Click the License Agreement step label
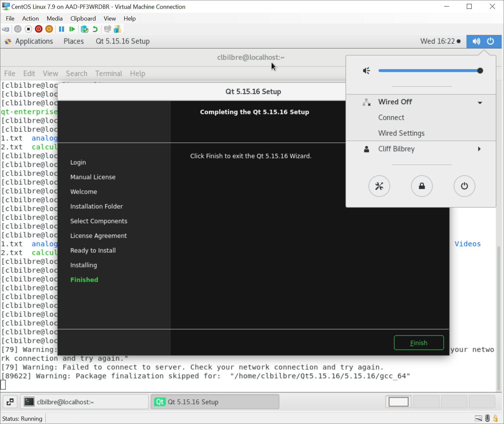 pos(98,235)
